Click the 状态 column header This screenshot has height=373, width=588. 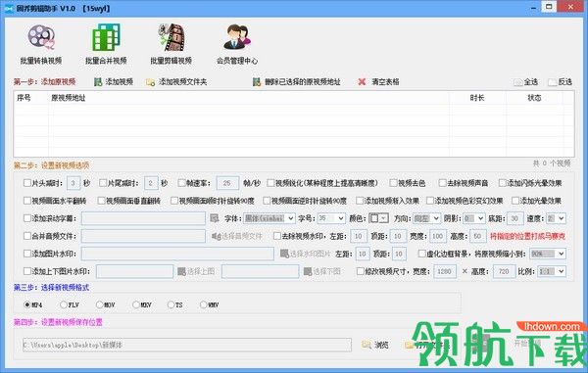[534, 98]
